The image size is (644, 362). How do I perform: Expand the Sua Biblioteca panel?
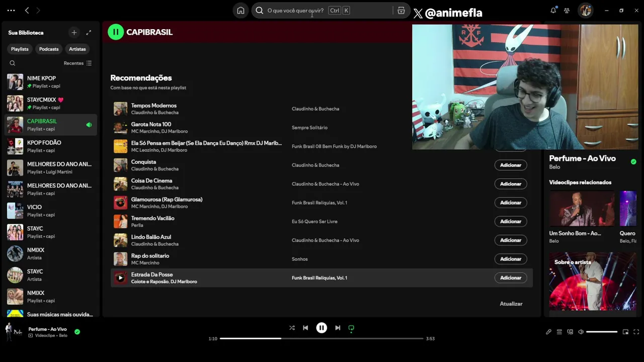coord(89,33)
